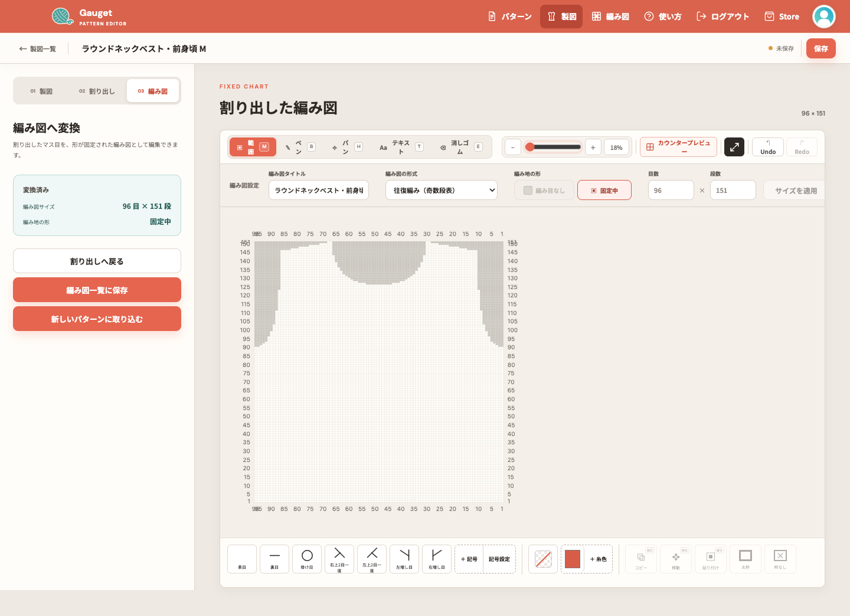Pick the 裏目 purl stitch symbol
The image size is (850, 616).
coord(274,559)
